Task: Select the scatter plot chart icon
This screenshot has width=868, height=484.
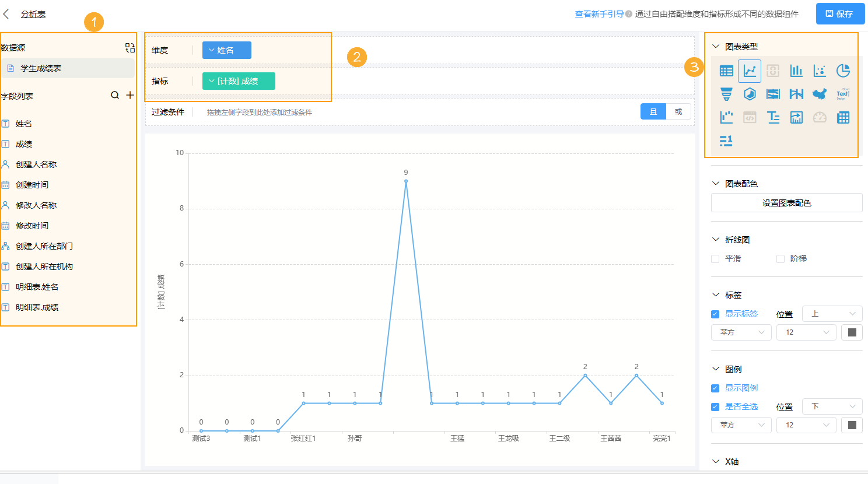Action: [820, 71]
